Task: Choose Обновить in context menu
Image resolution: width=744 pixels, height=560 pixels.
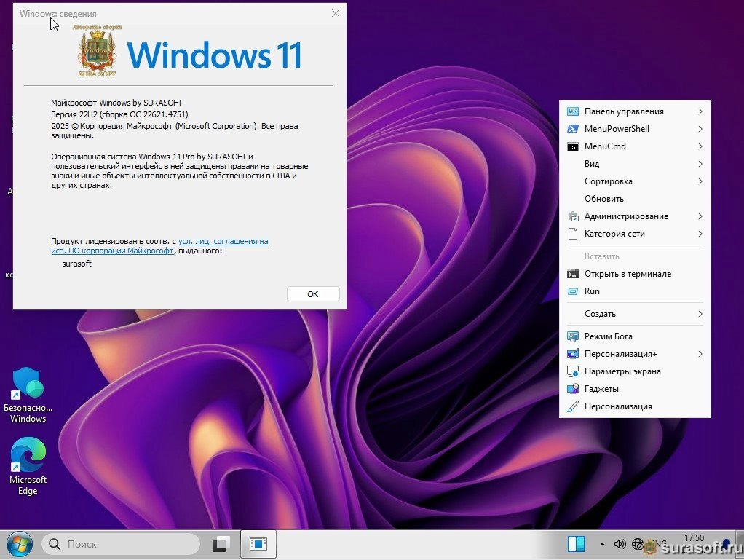Action: tap(603, 199)
